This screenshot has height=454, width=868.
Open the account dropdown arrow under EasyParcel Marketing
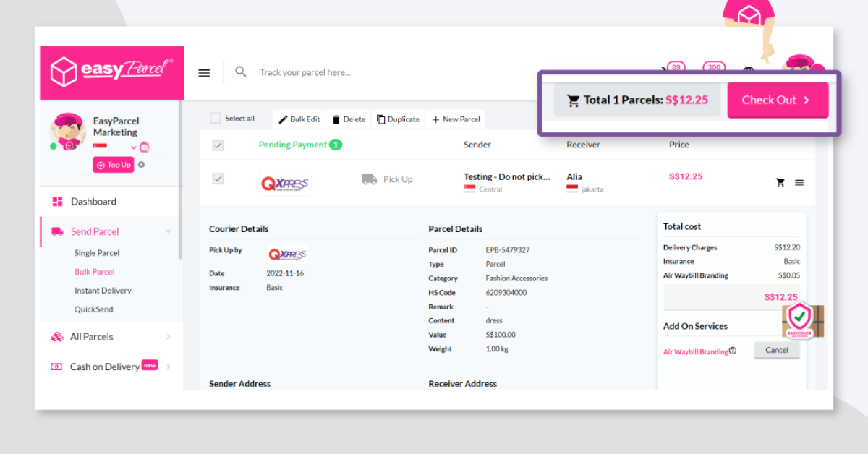[x=133, y=147]
